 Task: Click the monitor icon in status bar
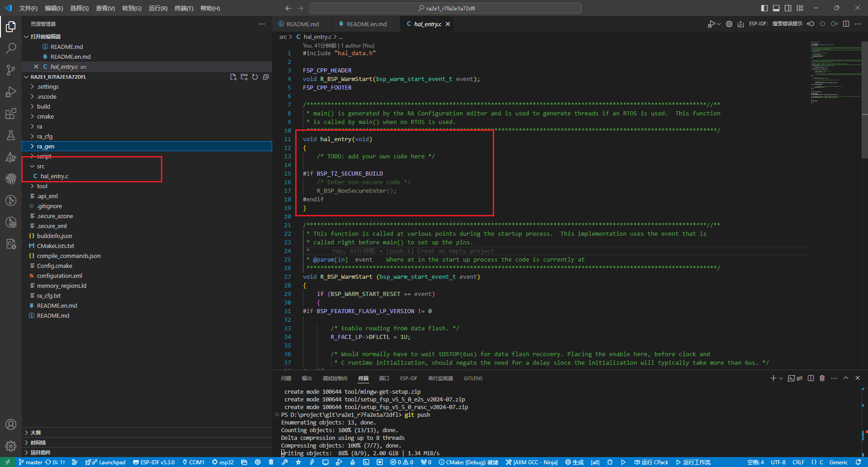pos(325,462)
